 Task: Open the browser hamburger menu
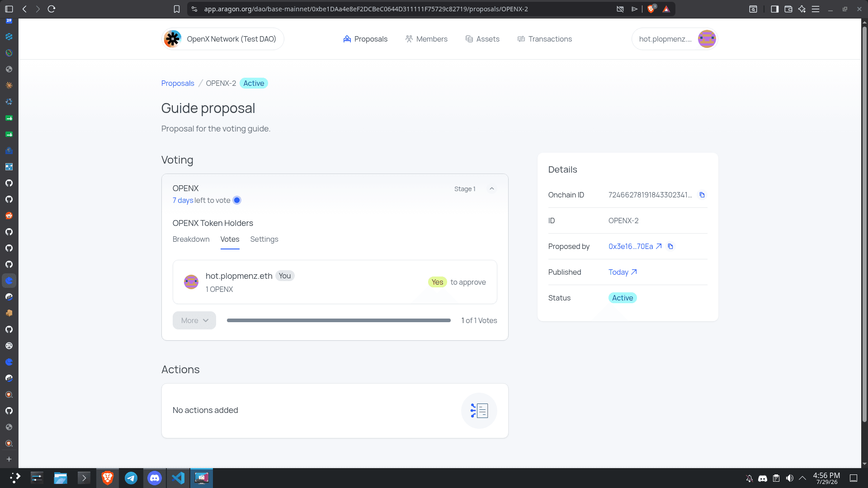pyautogui.click(x=816, y=9)
